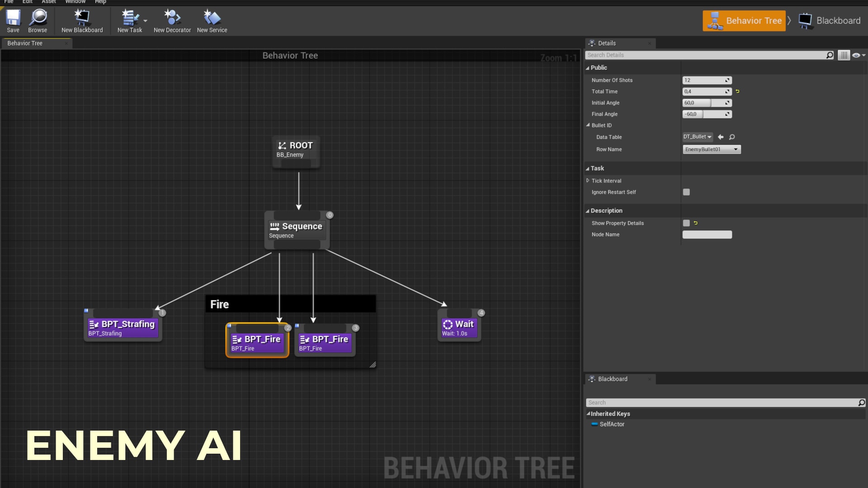Viewport: 868px width, 488px height.
Task: Add a New Task node
Action: 129,20
